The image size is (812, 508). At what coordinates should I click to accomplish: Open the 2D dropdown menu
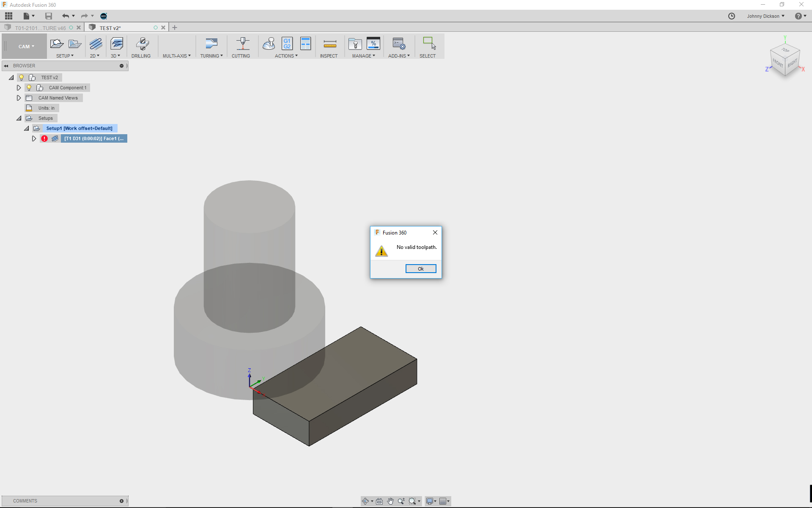[95, 56]
